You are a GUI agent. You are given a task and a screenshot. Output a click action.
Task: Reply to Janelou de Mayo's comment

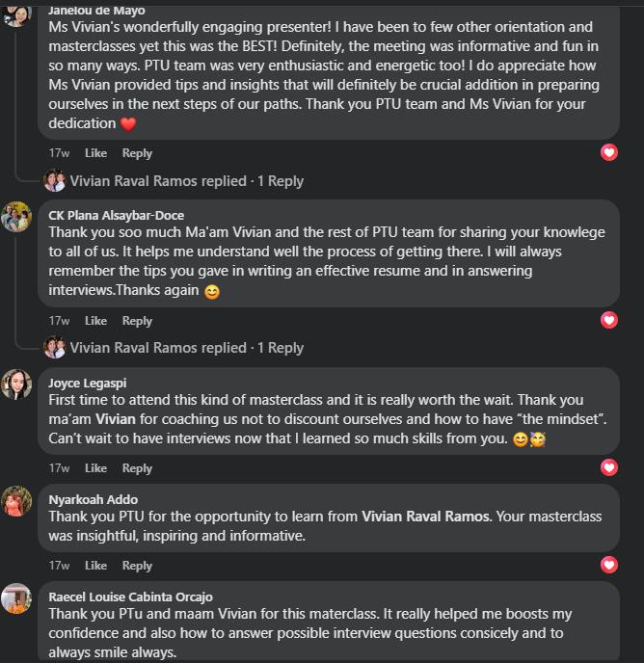[137, 153]
